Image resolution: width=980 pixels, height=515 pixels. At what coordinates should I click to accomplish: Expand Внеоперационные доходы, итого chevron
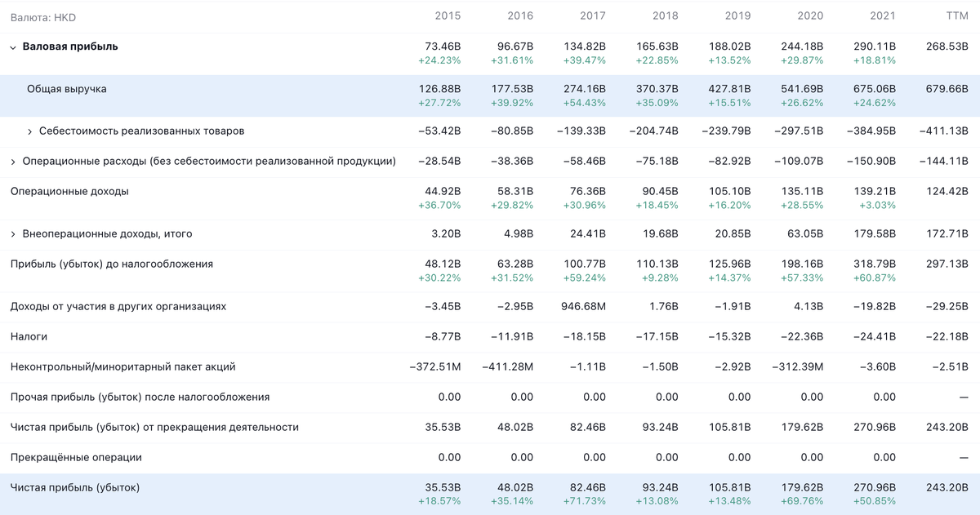click(13, 234)
